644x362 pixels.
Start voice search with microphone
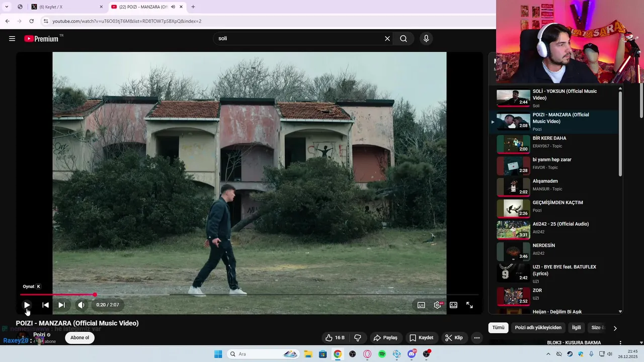426,39
